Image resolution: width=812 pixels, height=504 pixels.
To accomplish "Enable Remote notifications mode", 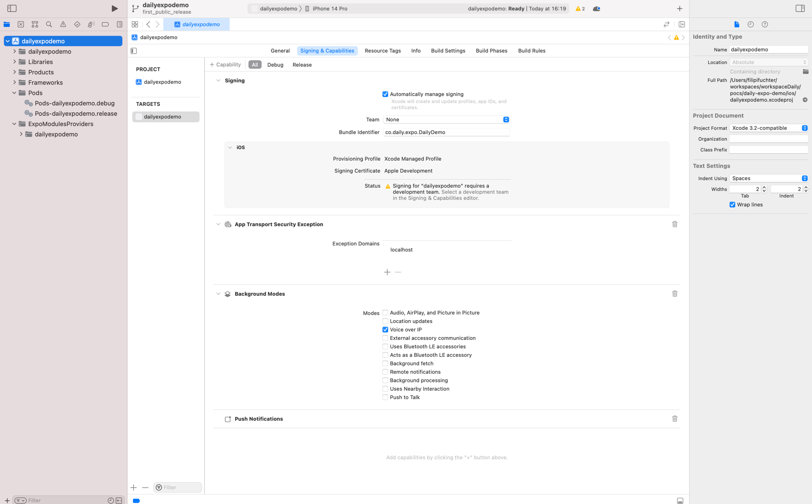I will [x=385, y=372].
